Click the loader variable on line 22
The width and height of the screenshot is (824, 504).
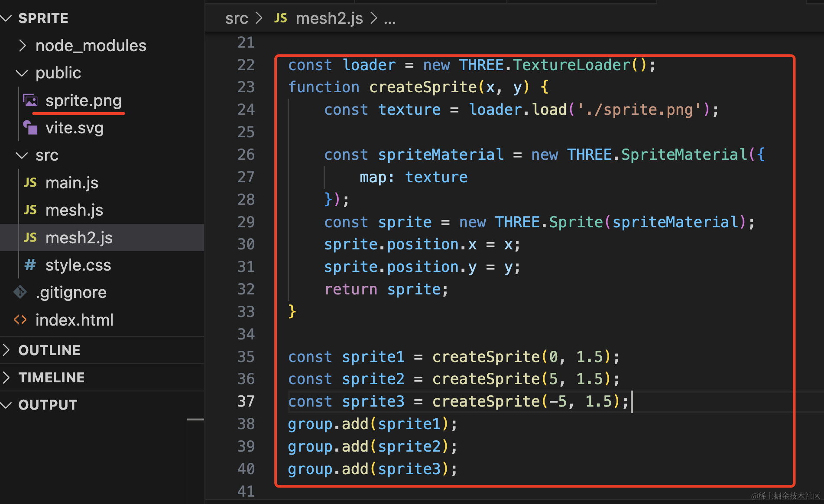[x=369, y=65]
